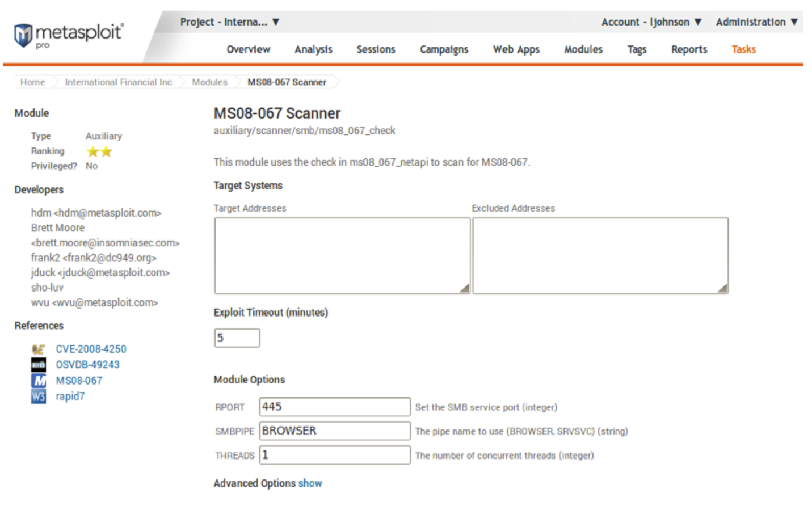The image size is (812, 510).
Task: Click the pipe name description text
Action: tap(521, 432)
